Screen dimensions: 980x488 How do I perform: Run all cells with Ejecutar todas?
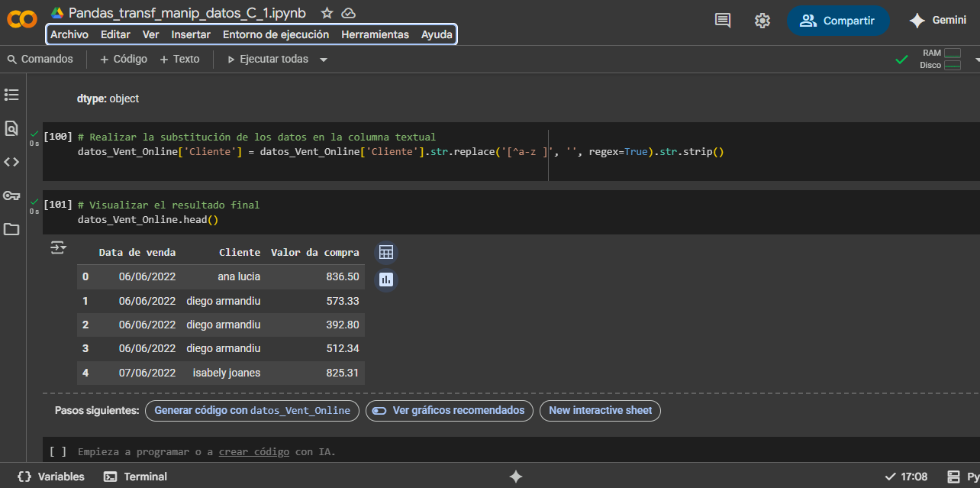click(268, 59)
